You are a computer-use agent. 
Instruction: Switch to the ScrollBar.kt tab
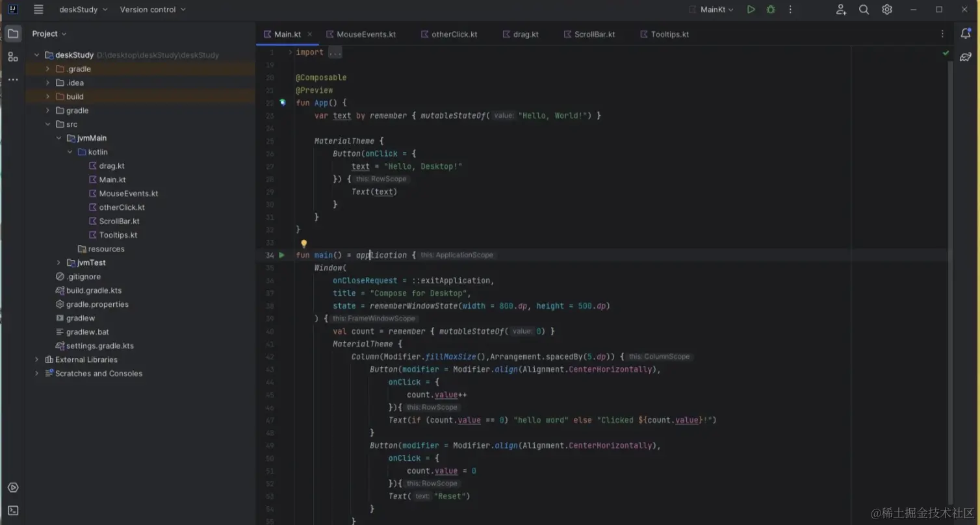[589, 34]
